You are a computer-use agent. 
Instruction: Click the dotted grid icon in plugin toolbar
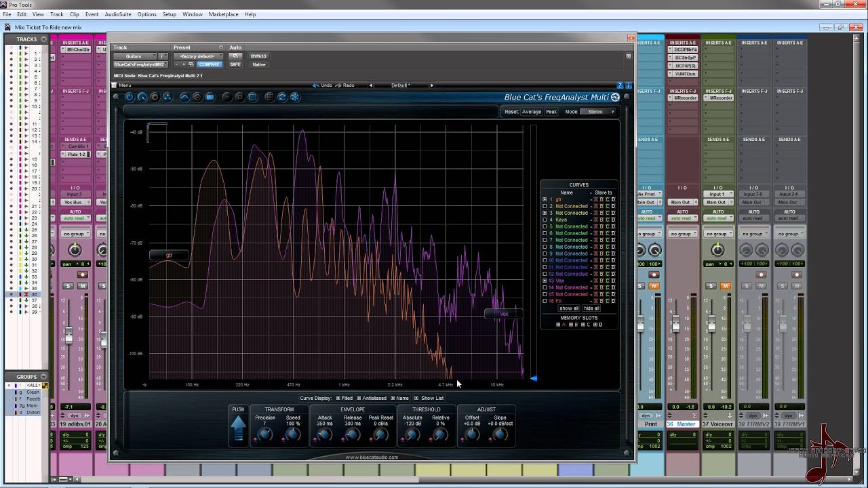click(269, 98)
